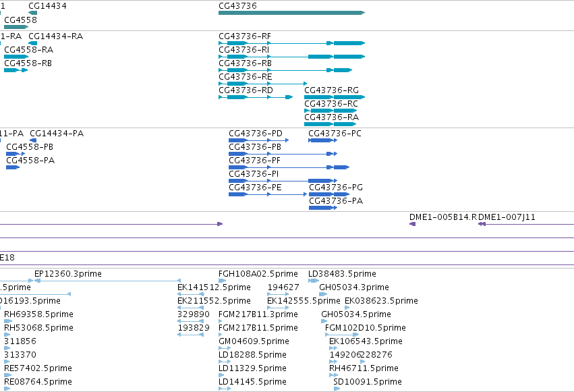This screenshot has width=574, height=392.
Task: Select transcript CG43736-RB
Action: pos(285,70)
